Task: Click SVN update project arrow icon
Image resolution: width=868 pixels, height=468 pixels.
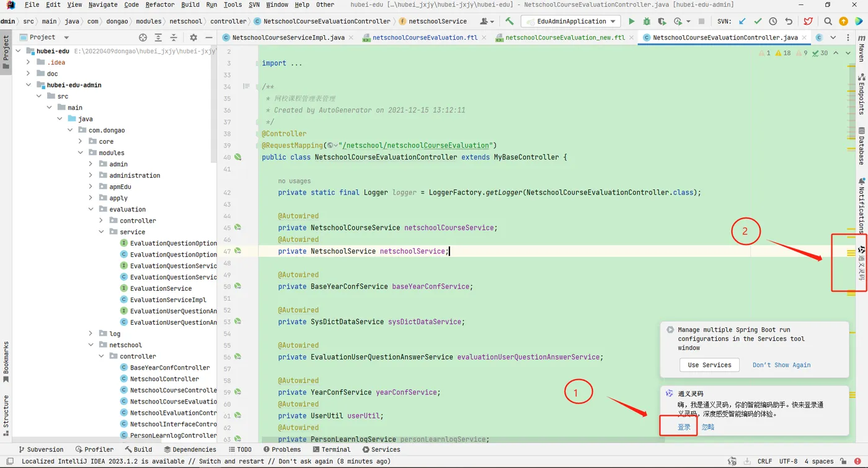Action: pos(742,21)
